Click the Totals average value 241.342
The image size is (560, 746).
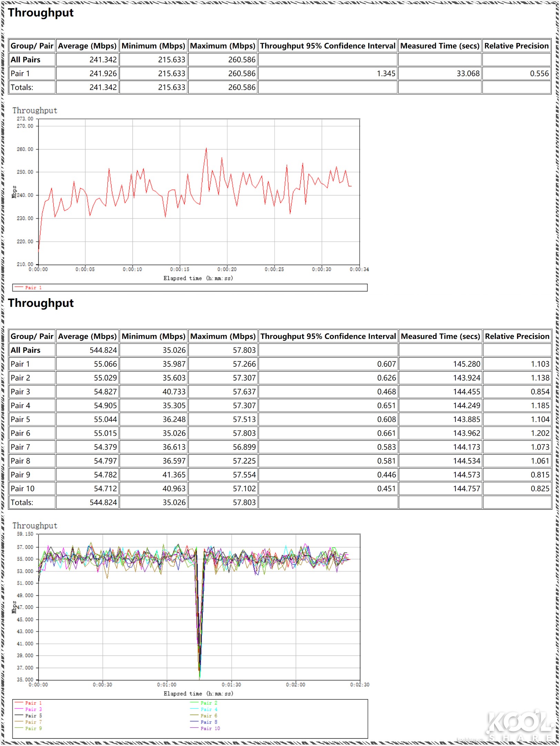[x=103, y=87]
